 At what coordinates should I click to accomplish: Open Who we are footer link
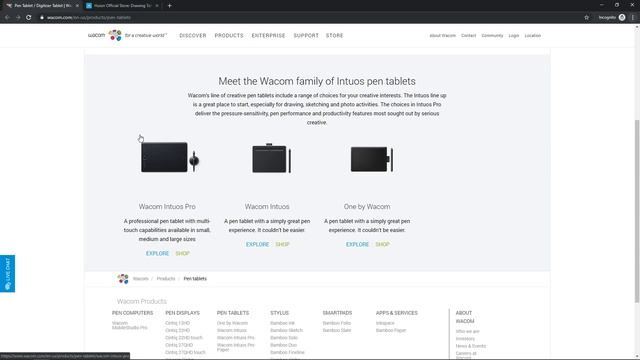(x=468, y=332)
